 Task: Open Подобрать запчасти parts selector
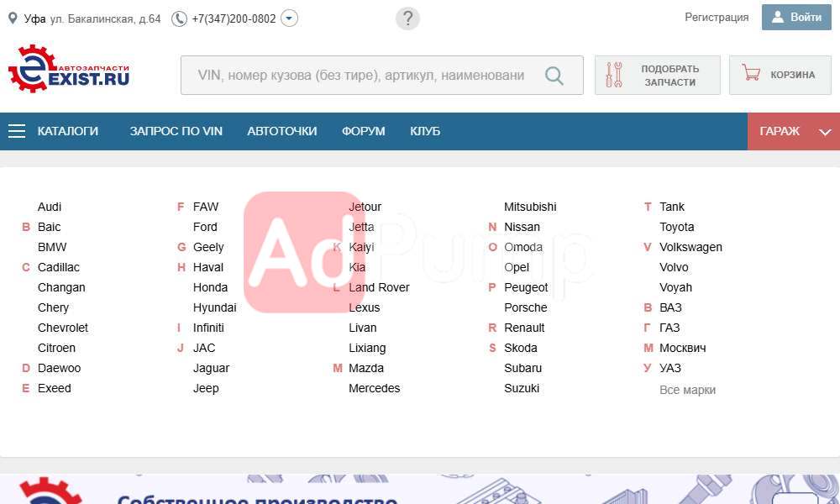pos(658,76)
